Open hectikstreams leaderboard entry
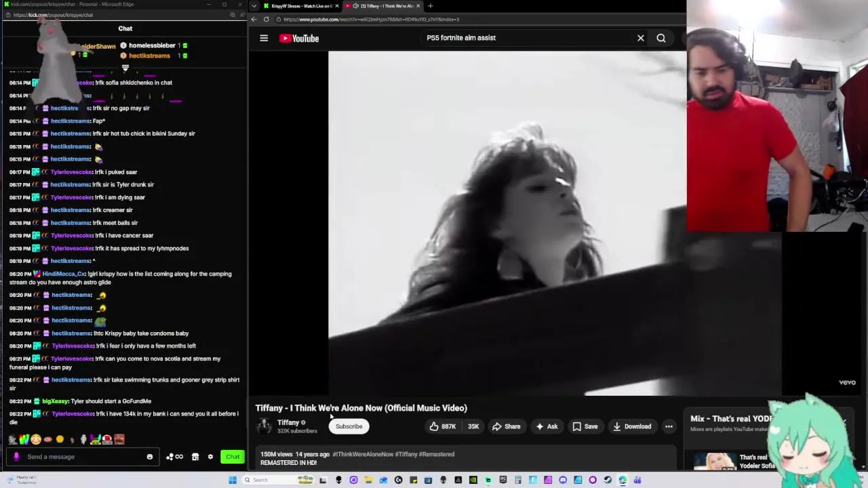The height and width of the screenshot is (488, 868). point(149,56)
